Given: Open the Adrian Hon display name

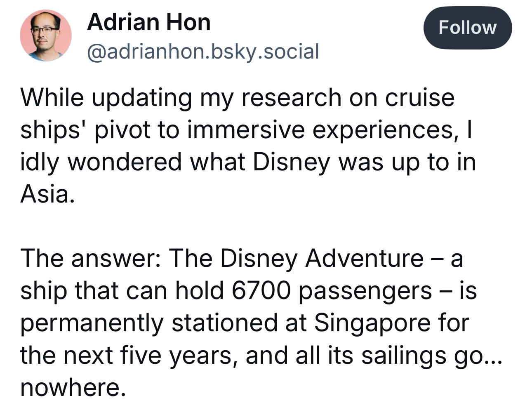Looking at the screenshot, I should tap(149, 22).
